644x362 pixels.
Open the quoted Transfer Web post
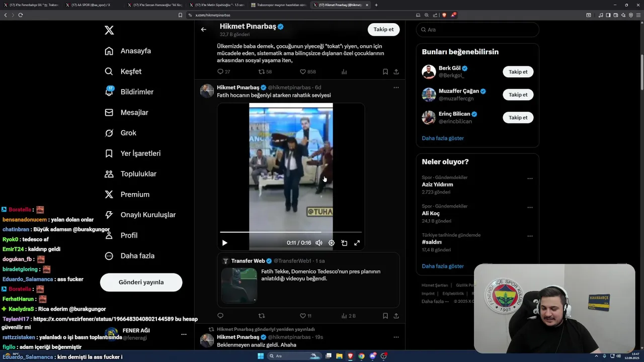tap(308, 280)
